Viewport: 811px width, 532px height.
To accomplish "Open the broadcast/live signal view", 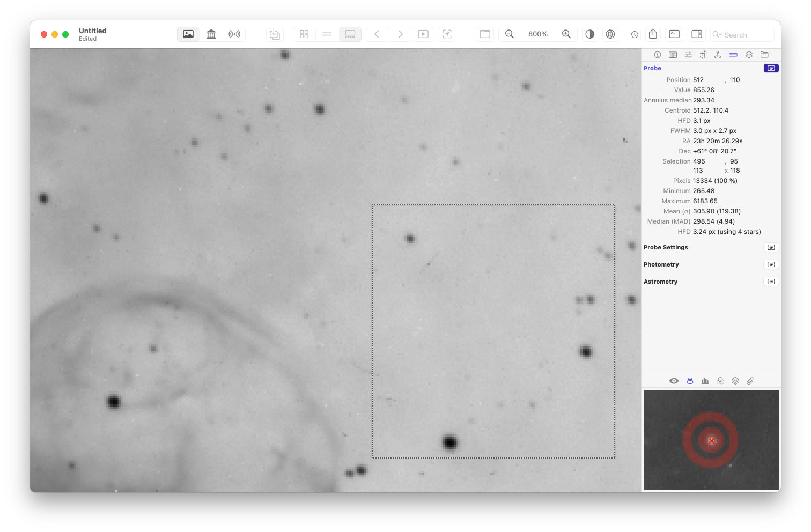I will point(234,34).
